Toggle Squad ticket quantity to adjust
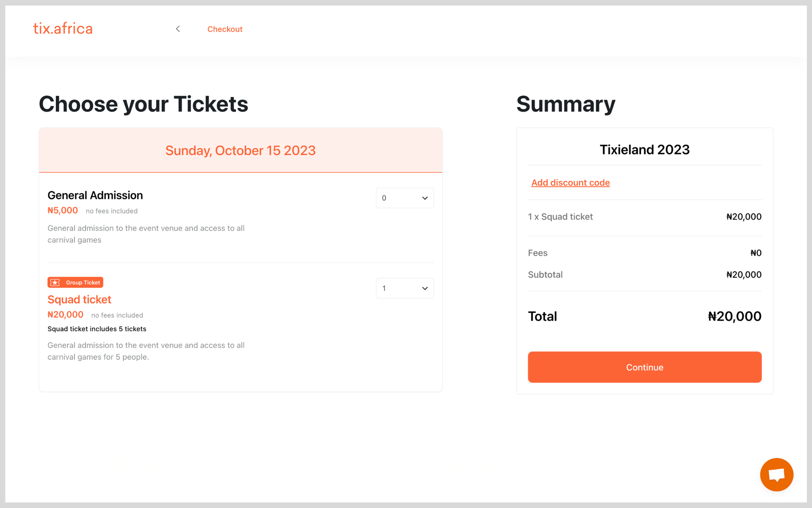 coord(404,287)
